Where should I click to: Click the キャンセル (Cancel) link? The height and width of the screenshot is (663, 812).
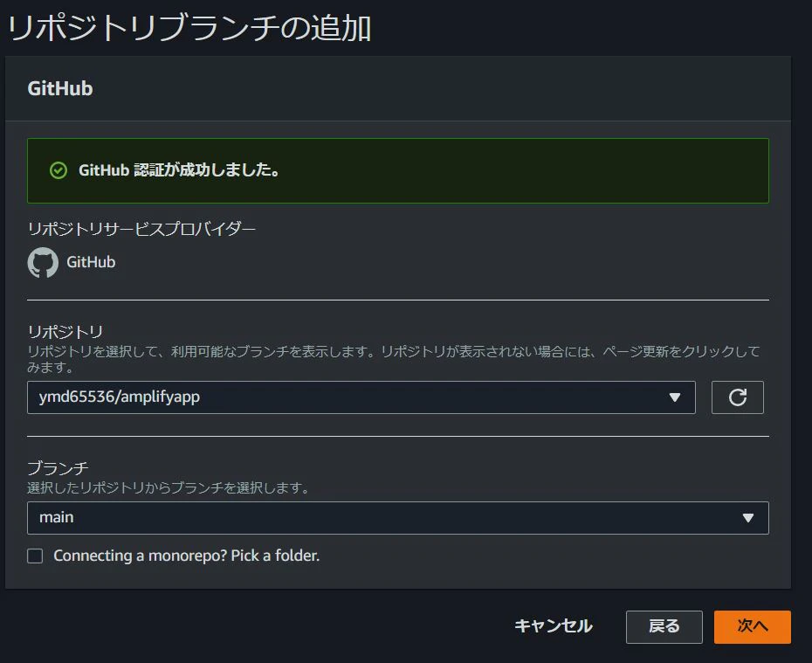tap(553, 626)
